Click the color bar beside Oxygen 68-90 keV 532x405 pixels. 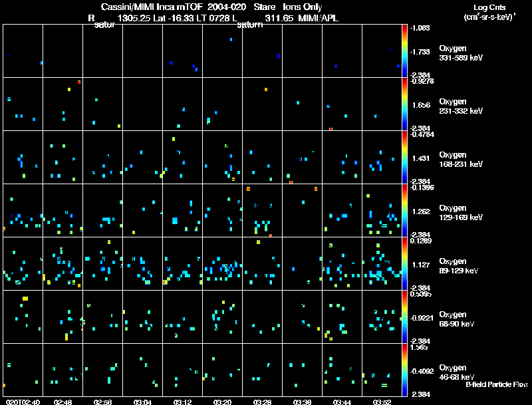[404, 317]
